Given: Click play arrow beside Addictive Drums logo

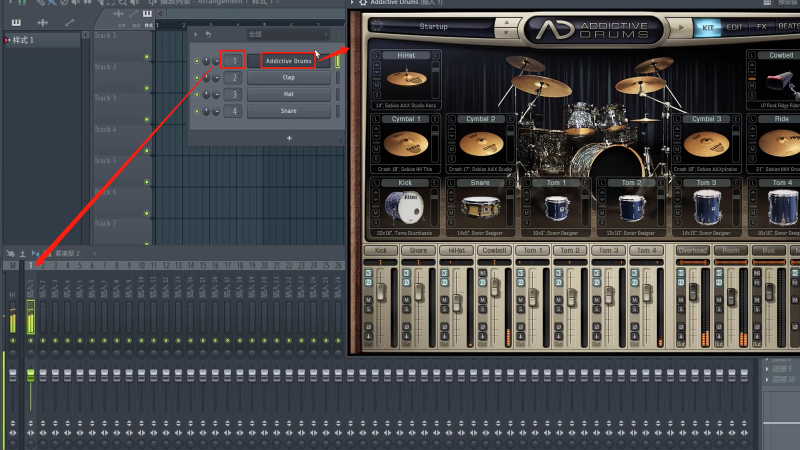Looking at the screenshot, I should [x=681, y=28].
